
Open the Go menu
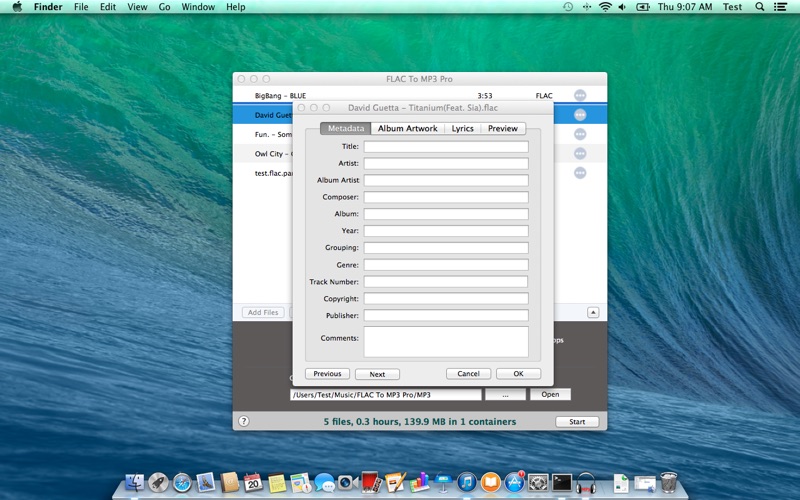(x=164, y=7)
